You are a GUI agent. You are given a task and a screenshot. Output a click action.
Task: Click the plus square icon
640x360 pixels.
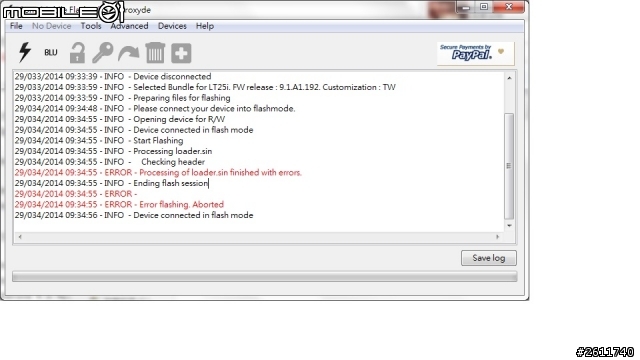point(181,53)
